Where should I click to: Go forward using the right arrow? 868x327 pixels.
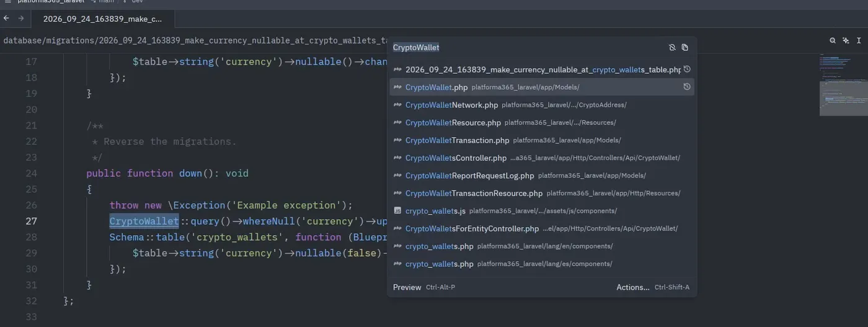[x=21, y=19]
